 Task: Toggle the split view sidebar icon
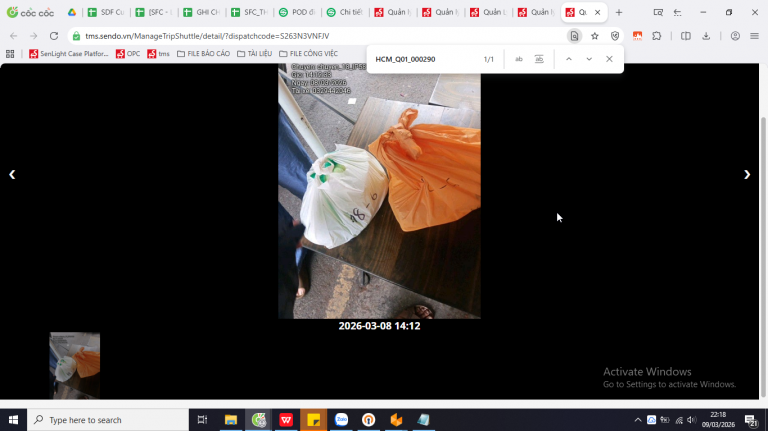click(x=686, y=36)
